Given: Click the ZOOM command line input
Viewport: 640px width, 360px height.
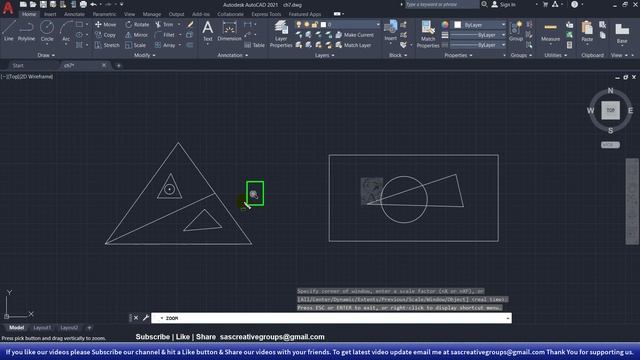Looking at the screenshot, I should (x=331, y=318).
